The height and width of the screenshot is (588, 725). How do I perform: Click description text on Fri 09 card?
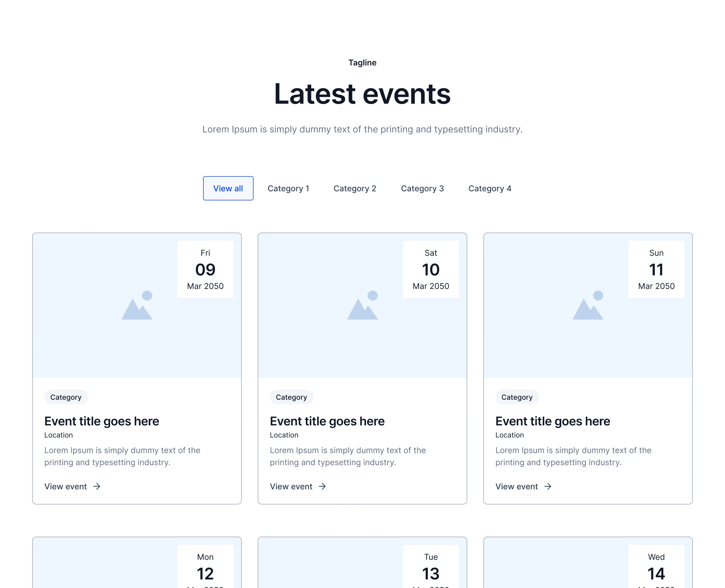coord(122,456)
